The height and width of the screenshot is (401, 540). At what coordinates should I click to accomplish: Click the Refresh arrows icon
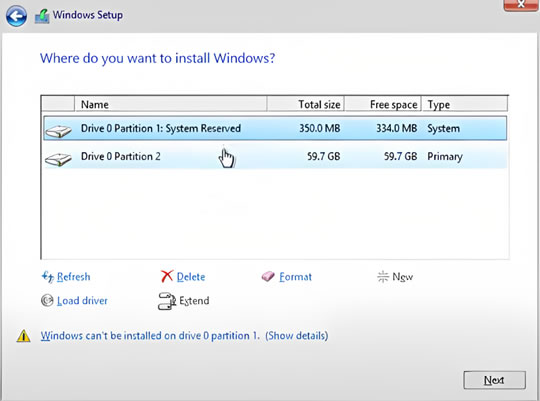coord(48,277)
